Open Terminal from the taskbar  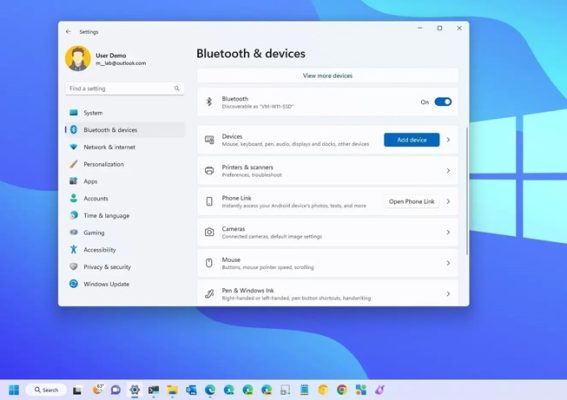pos(154,390)
